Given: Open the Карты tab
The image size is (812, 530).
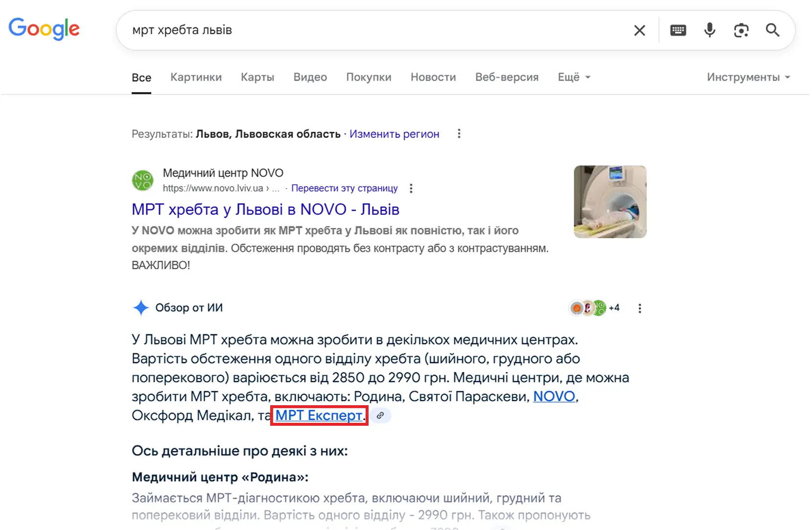Looking at the screenshot, I should [257, 77].
